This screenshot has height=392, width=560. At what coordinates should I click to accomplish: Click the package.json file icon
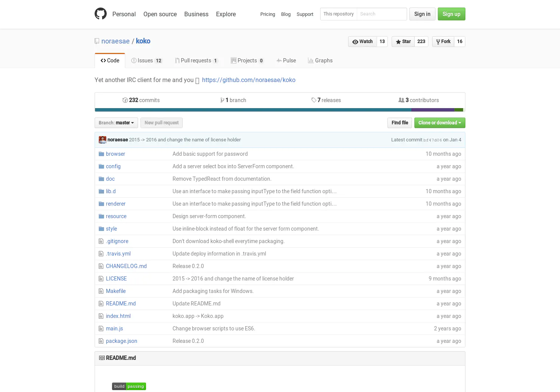coord(101,341)
